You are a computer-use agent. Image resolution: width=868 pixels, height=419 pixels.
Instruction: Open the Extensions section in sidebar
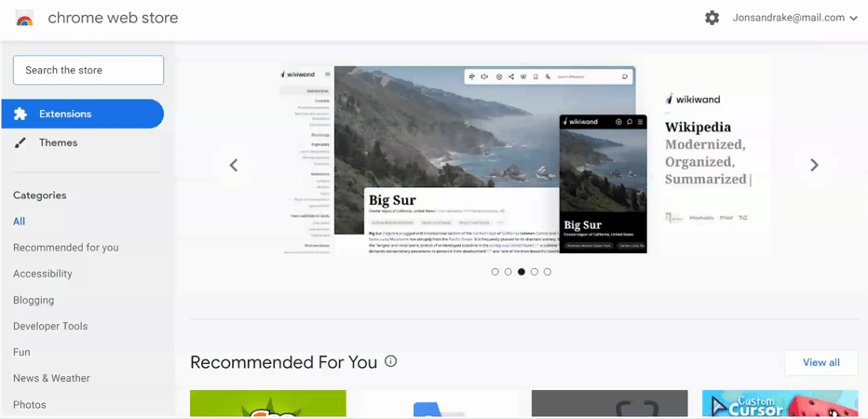coord(82,114)
